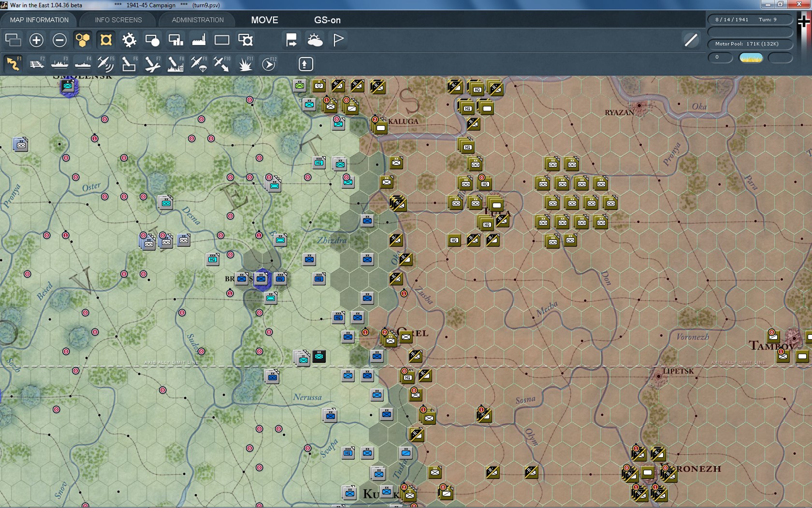The height and width of the screenshot is (508, 812).
Task: Open the MAP INFORMATION tab
Action: click(x=39, y=20)
